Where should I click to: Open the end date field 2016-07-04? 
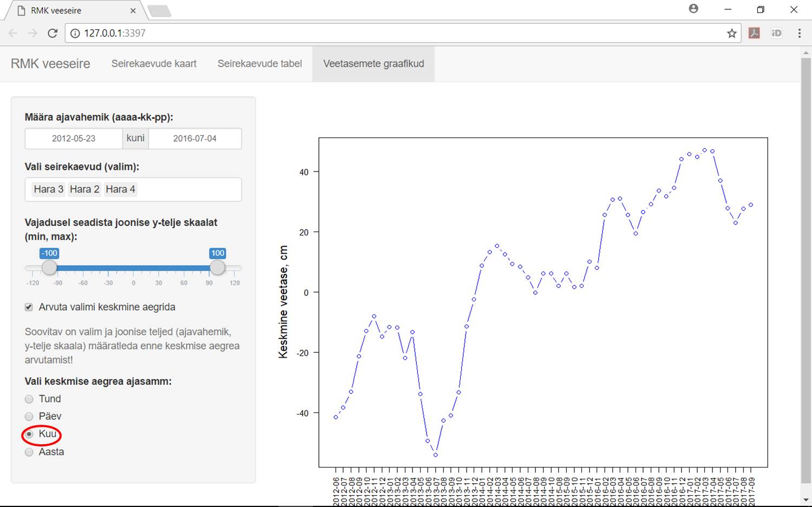pos(195,139)
